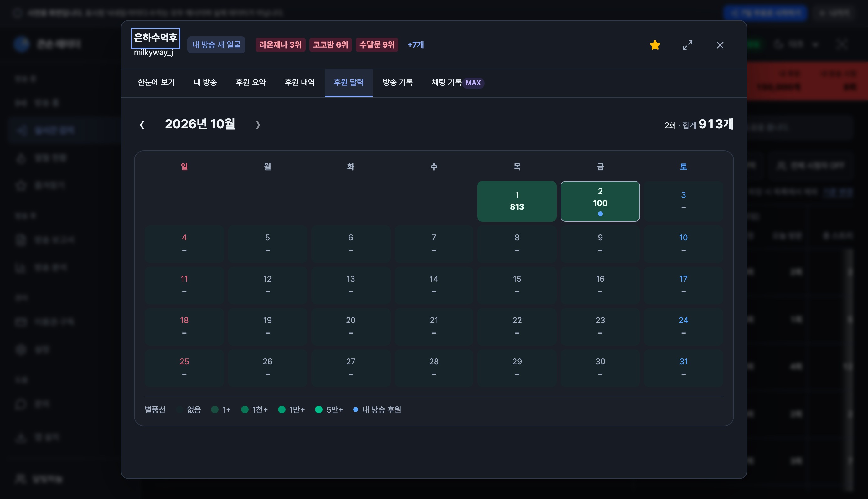Select the October 27 calendar cell

click(350, 368)
